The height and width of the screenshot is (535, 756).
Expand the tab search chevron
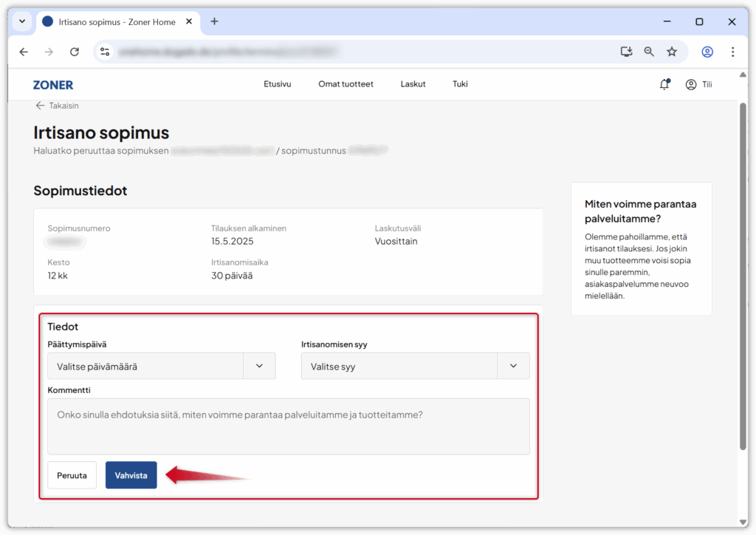[x=21, y=21]
